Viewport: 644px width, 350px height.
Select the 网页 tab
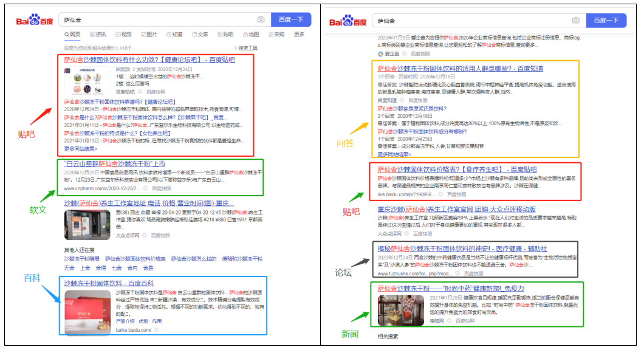click(x=72, y=35)
